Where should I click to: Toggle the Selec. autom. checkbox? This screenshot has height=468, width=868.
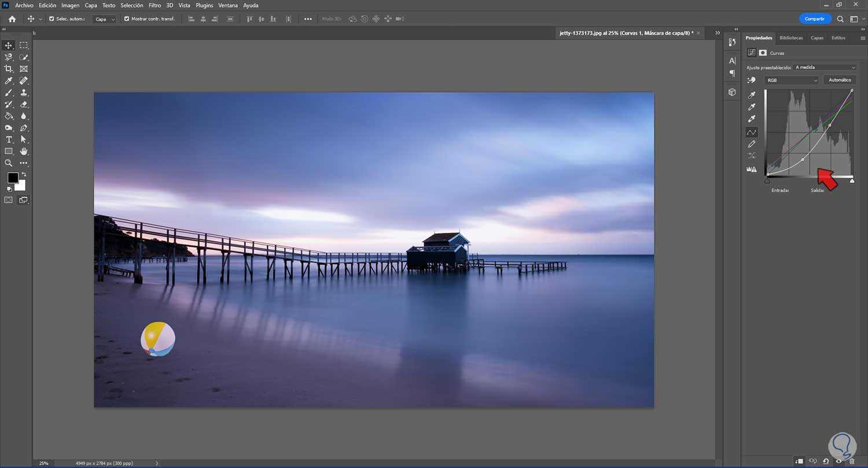pos(52,19)
